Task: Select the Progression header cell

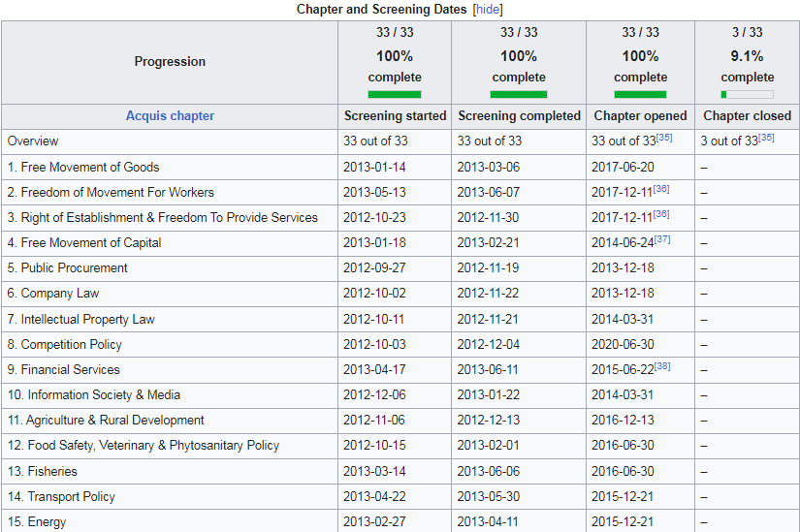Action: (170, 62)
